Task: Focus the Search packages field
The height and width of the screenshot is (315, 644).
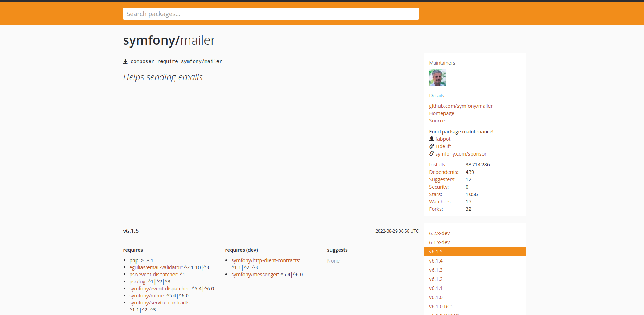Action: (271, 14)
